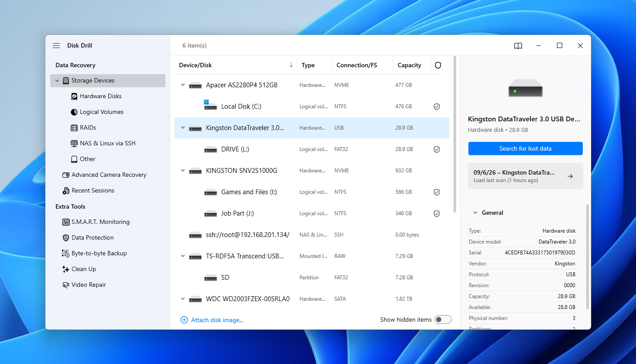Click the details panel vertical scrollbar
The height and width of the screenshot is (364, 636).
point(588,257)
